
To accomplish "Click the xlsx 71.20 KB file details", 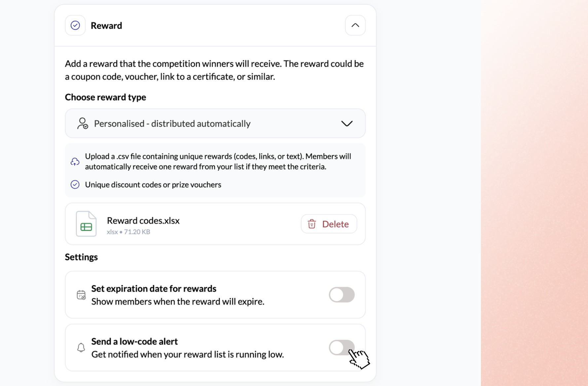I will pos(129,232).
